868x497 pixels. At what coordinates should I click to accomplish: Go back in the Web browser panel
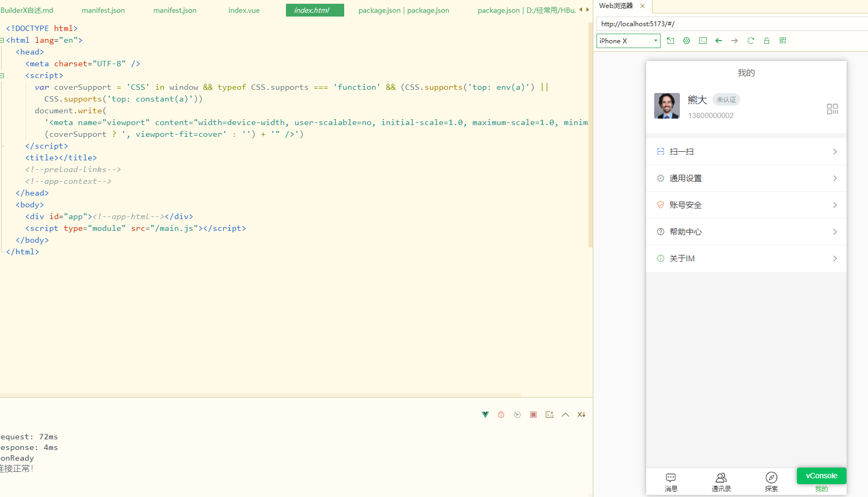click(x=719, y=41)
